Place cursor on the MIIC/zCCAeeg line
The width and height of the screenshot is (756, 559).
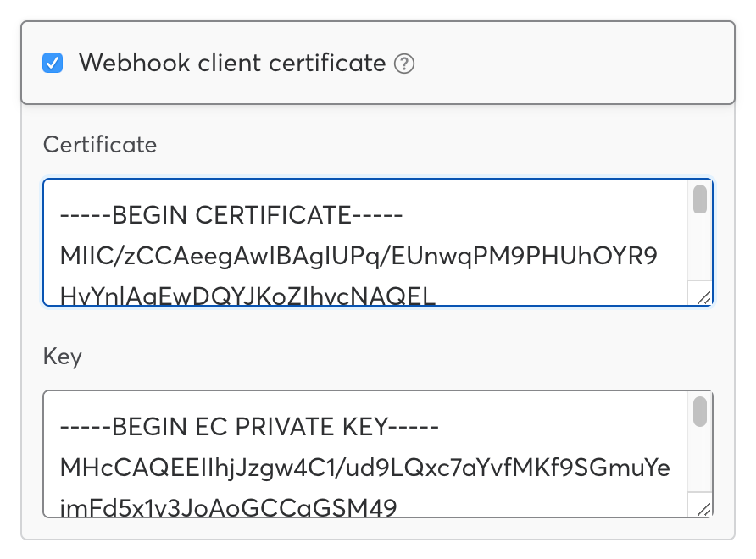coord(359,256)
